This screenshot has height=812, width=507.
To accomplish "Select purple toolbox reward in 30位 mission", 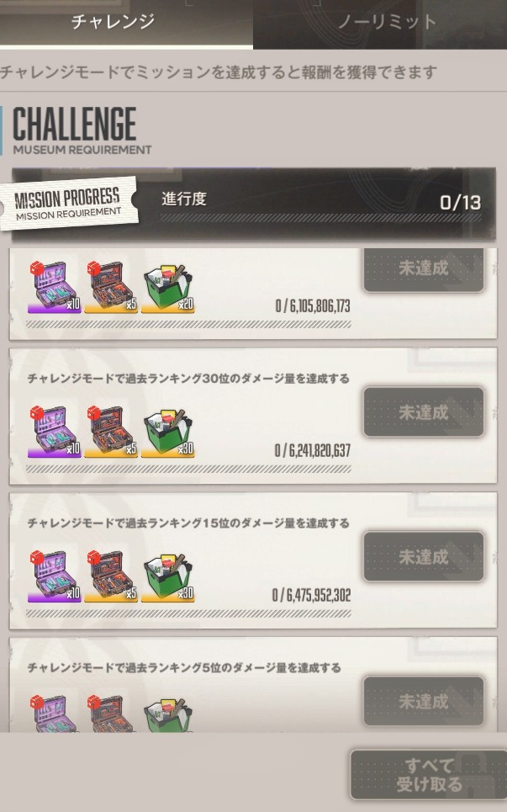I will [x=55, y=431].
